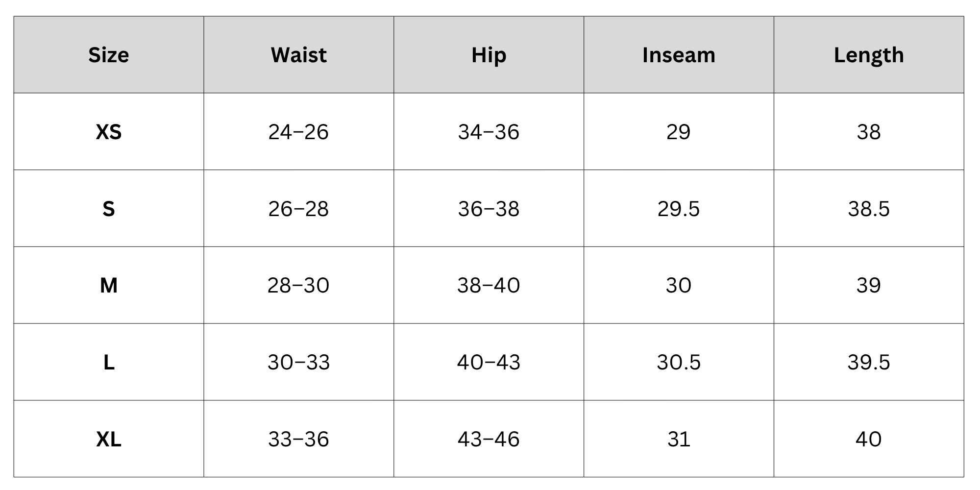The width and height of the screenshot is (980, 490).
Task: Click the Waist column header
Action: click(299, 55)
